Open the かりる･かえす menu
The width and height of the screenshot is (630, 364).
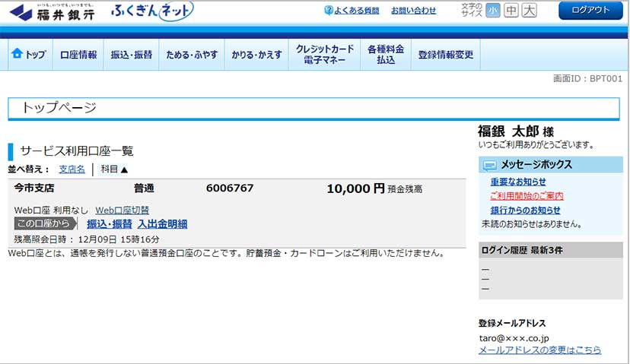(x=256, y=55)
